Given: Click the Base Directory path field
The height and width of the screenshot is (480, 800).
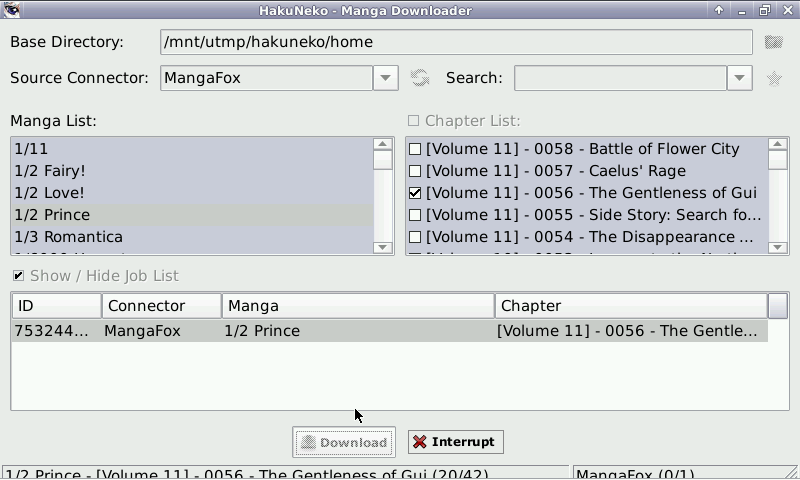Looking at the screenshot, I should [456, 42].
